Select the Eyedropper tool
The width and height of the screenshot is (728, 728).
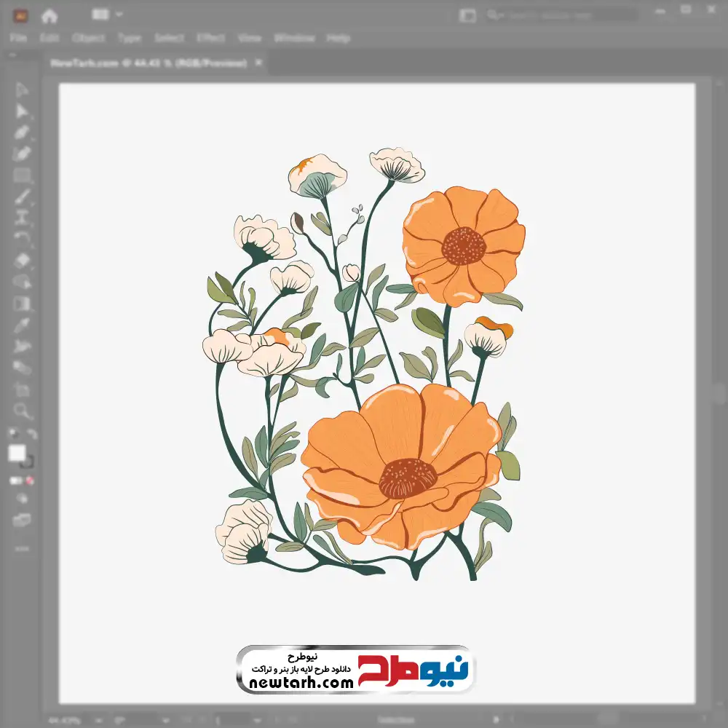tap(22, 324)
